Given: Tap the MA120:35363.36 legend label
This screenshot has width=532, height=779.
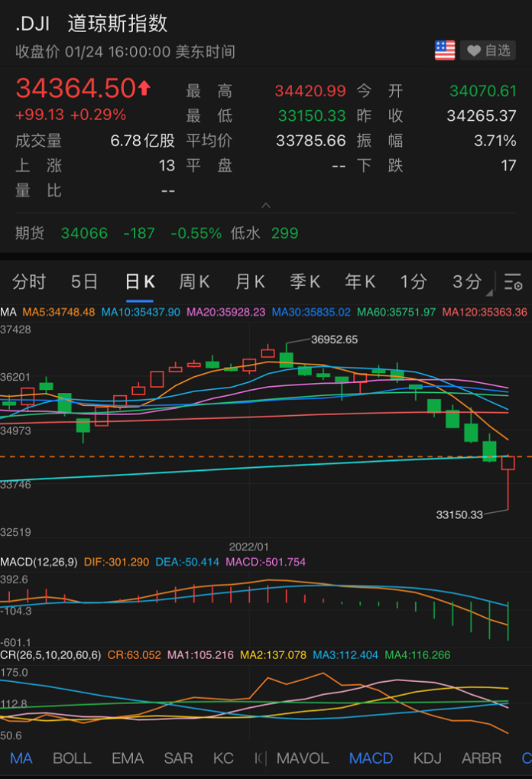Looking at the screenshot, I should pos(485,312).
